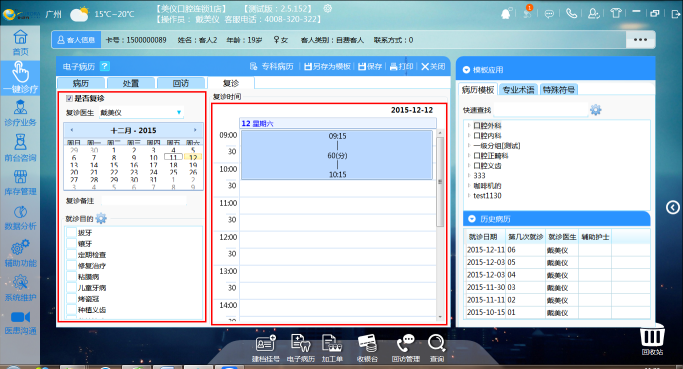Click the 加工单 dock icon

(x=332, y=348)
